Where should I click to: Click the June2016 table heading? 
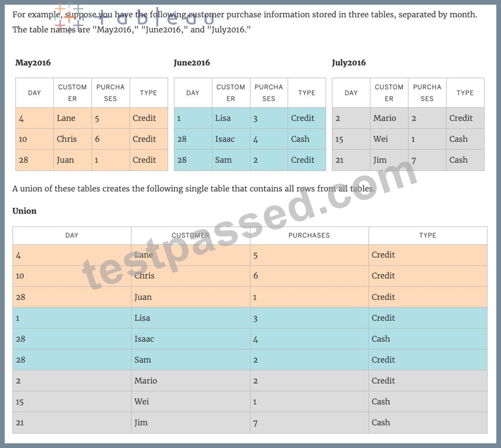(192, 62)
